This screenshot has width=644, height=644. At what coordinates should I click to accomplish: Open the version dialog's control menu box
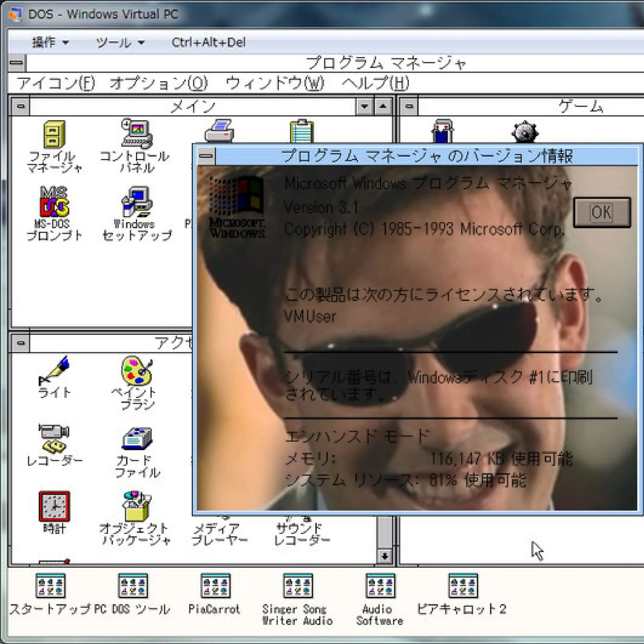point(206,156)
